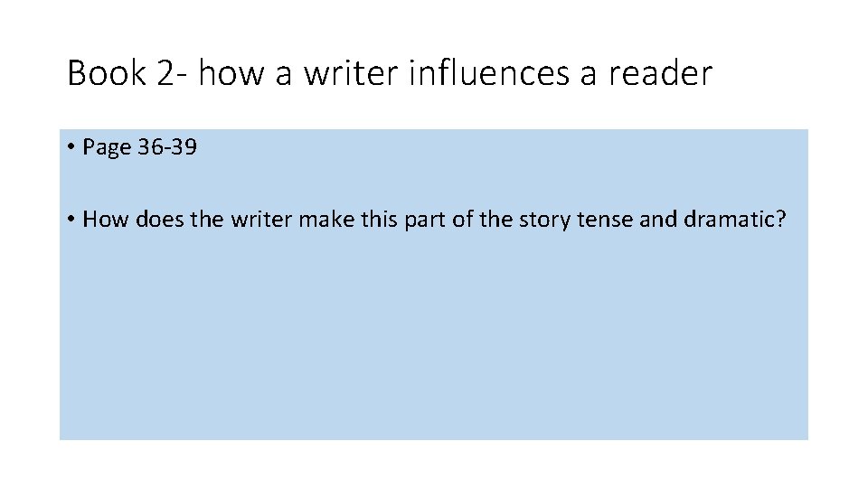Click the bullet marker before 'Page 36-39'

pos(71,147)
